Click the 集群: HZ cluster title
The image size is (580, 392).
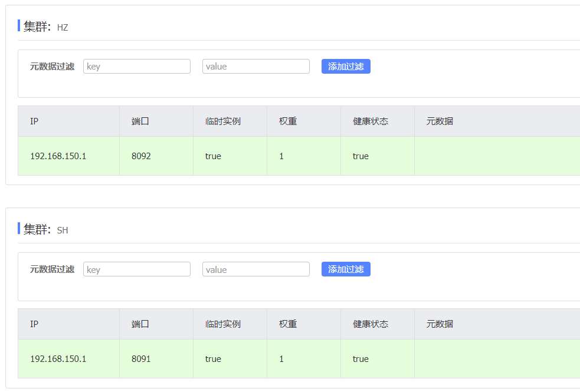(x=45, y=27)
